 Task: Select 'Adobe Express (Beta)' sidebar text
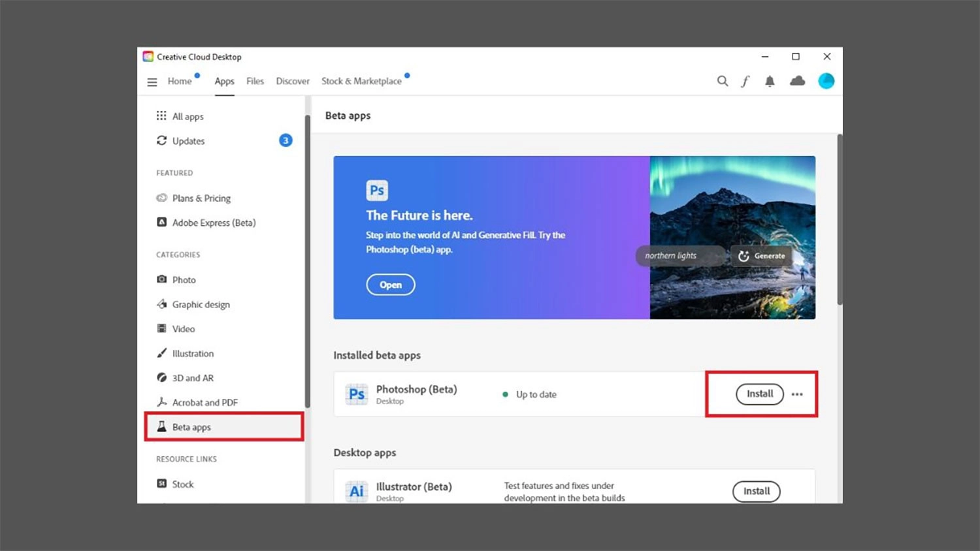point(214,223)
